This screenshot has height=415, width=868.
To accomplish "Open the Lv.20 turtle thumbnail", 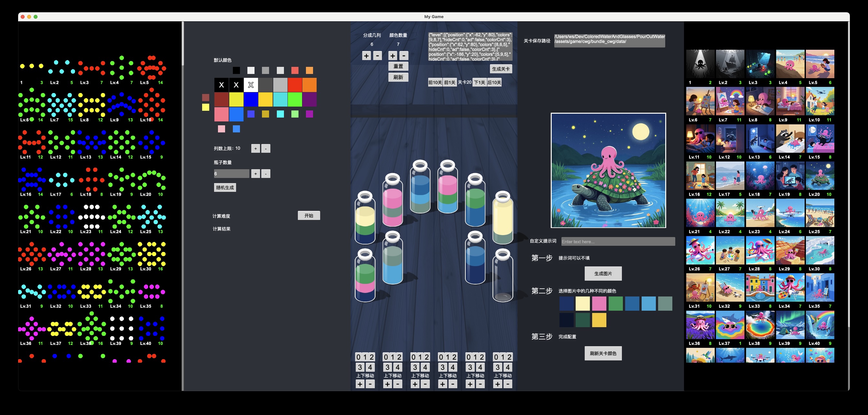I will [820, 176].
